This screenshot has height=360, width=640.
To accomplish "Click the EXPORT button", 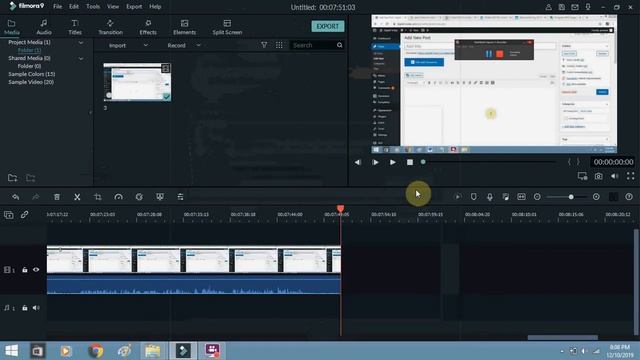I will coord(328,26).
